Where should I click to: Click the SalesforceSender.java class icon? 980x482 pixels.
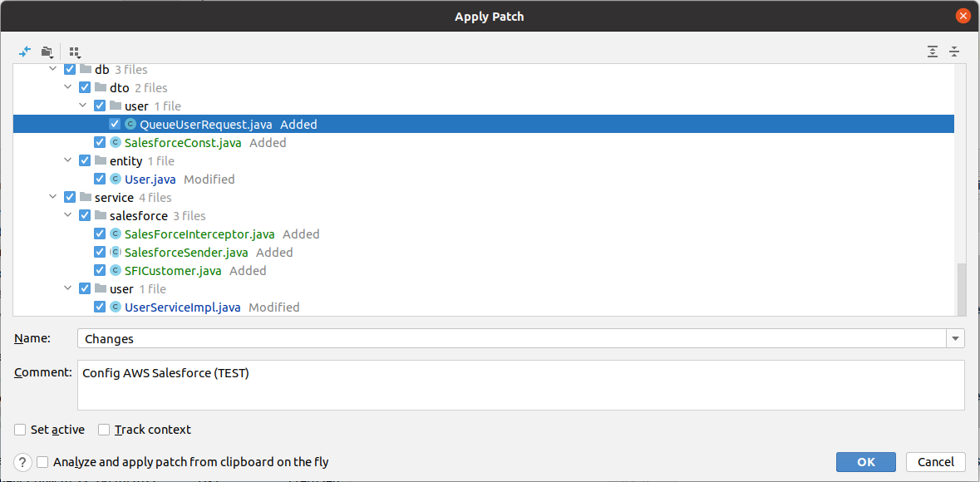pyautogui.click(x=116, y=253)
